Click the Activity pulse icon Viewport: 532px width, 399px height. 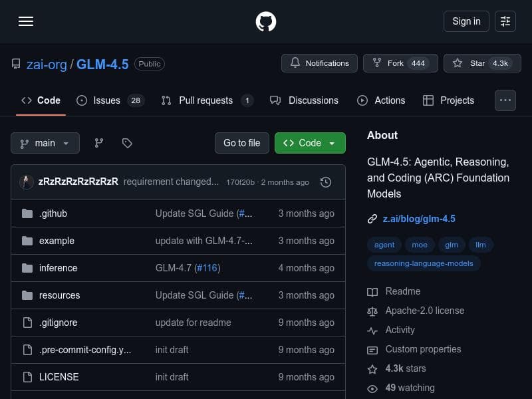pos(373,330)
